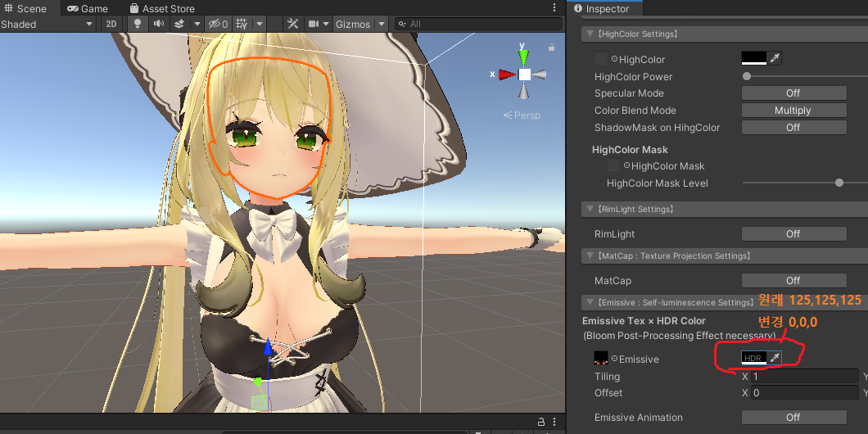Open camera settings dropdown arrow
The width and height of the screenshot is (868, 434).
326,24
